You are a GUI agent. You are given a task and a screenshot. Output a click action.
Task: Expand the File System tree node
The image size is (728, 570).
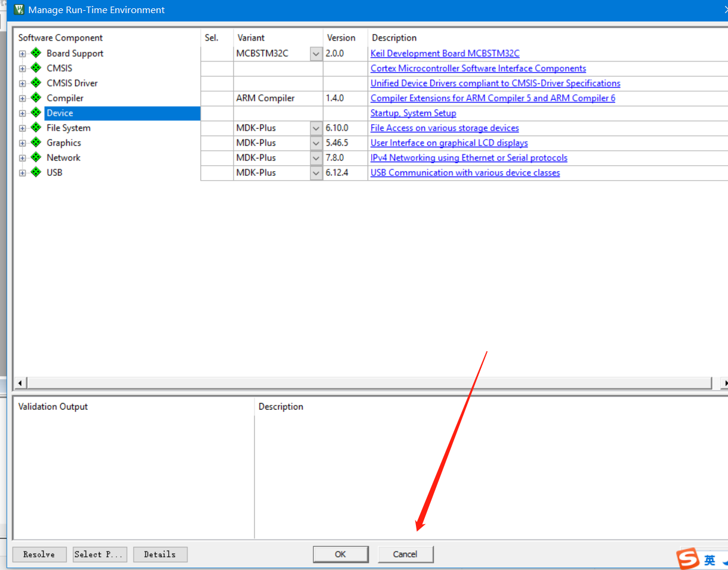pos(23,128)
